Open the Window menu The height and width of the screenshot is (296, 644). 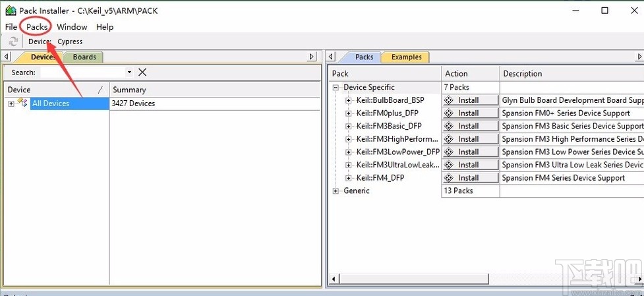click(72, 26)
